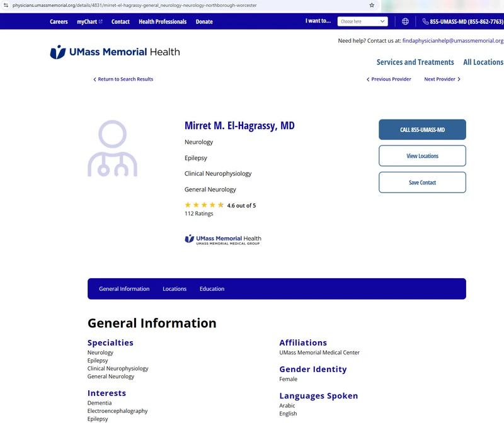This screenshot has width=504, height=423.
Task: Go to Next Provider
Action: [x=442, y=79]
